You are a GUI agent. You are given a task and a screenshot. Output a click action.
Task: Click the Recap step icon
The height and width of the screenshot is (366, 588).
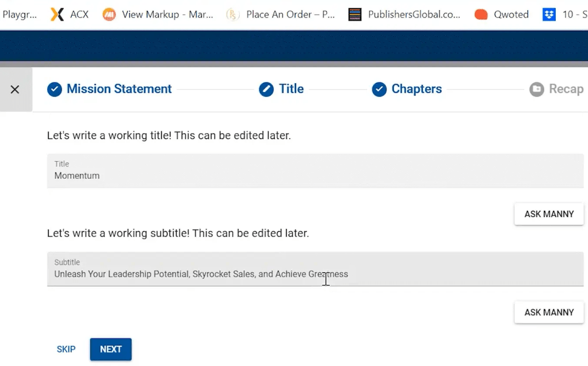pos(537,89)
